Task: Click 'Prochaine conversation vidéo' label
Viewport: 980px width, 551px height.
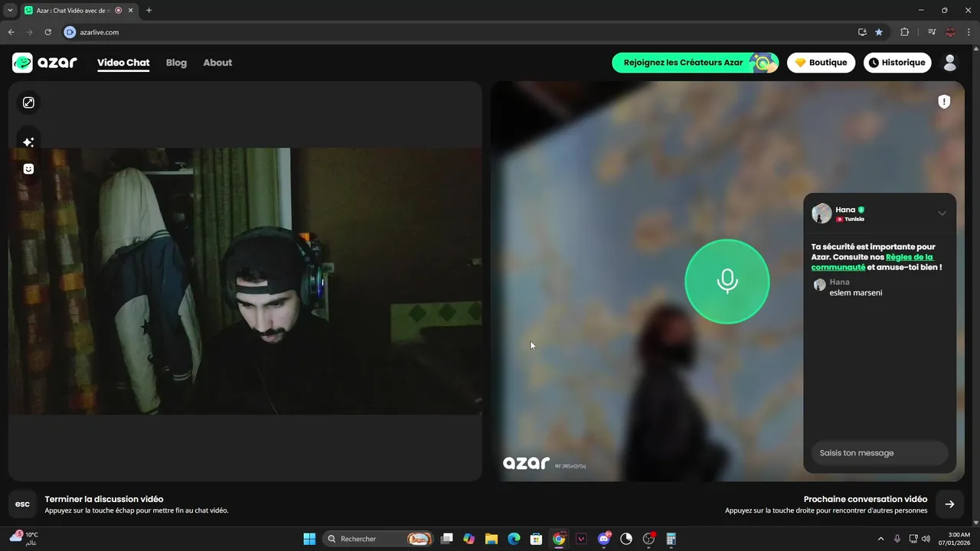Action: click(x=865, y=499)
